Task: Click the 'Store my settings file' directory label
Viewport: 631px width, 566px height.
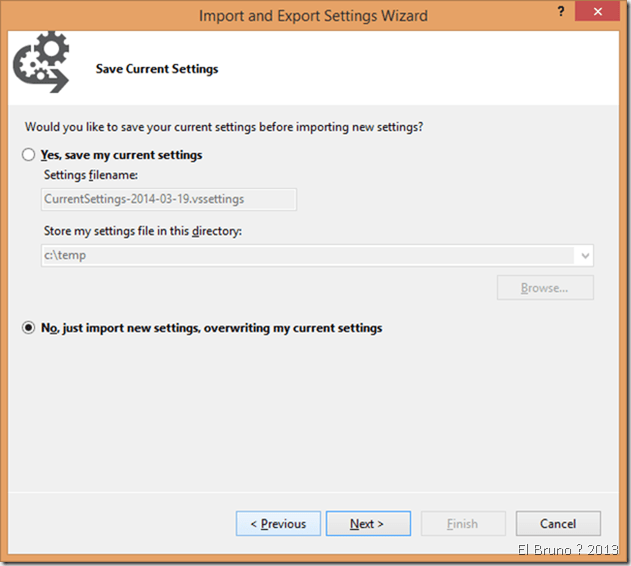Action: [143, 232]
